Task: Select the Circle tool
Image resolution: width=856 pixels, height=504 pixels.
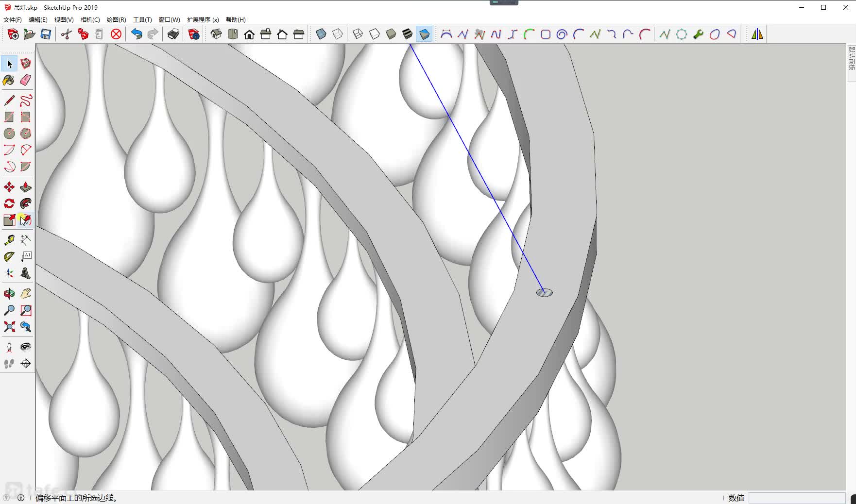Action: pyautogui.click(x=9, y=134)
